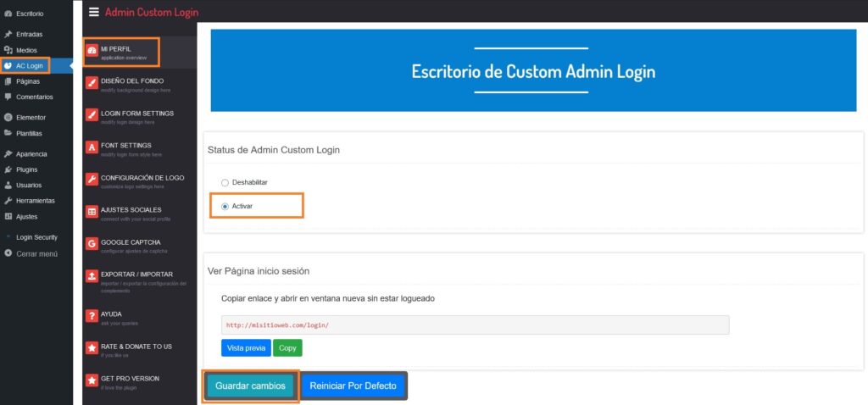Click the Vista previa button
Screen dimensions: 868x405
tap(247, 348)
